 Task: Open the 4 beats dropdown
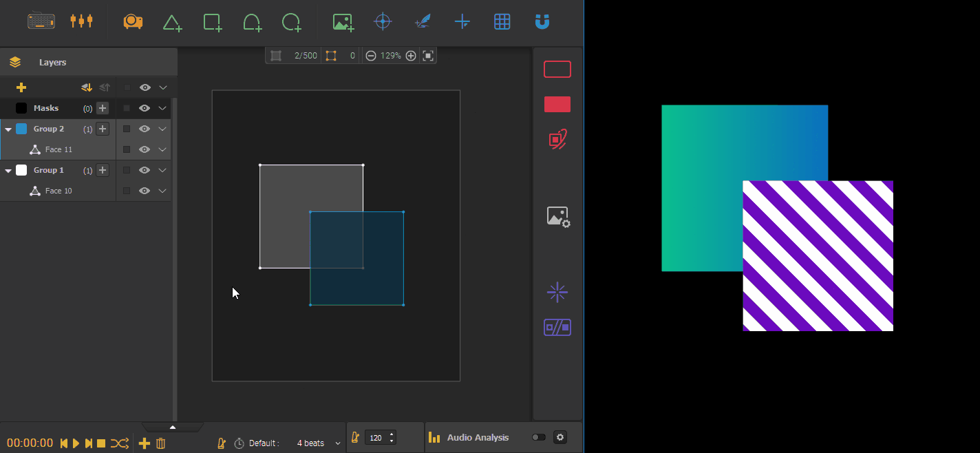pos(317,443)
